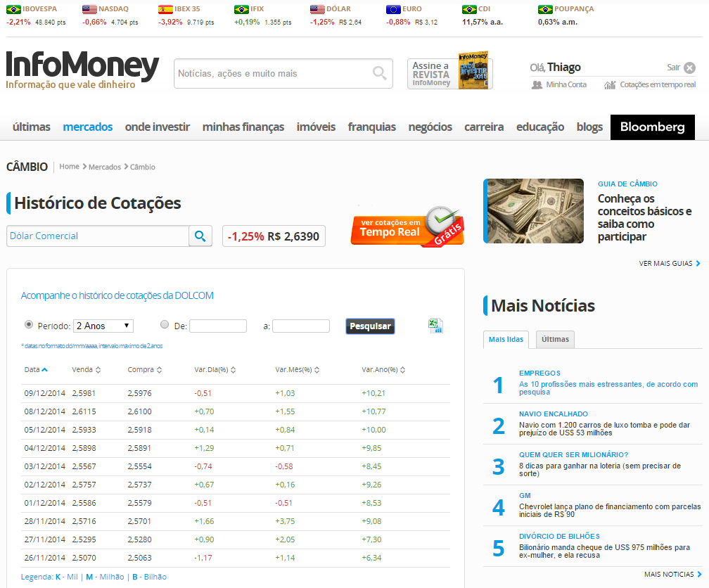709x588 pixels.
Task: Click the POUPANÇA flag icon
Action: tap(545, 9)
